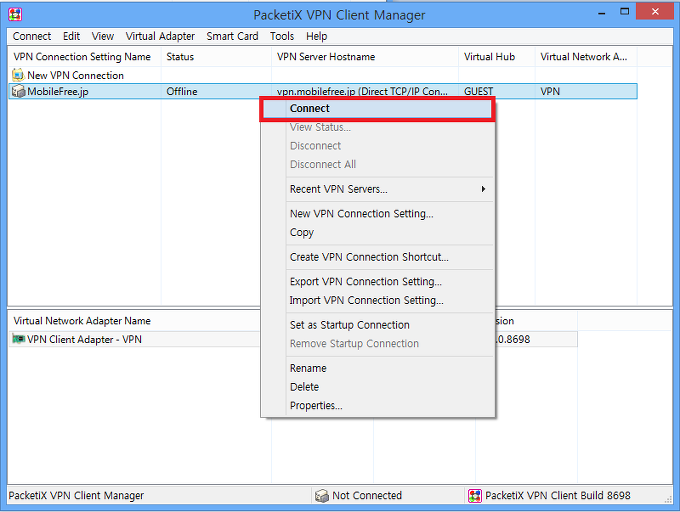The height and width of the screenshot is (512, 680).
Task: Click the PacketiX app icon in title bar
Action: pyautogui.click(x=15, y=14)
